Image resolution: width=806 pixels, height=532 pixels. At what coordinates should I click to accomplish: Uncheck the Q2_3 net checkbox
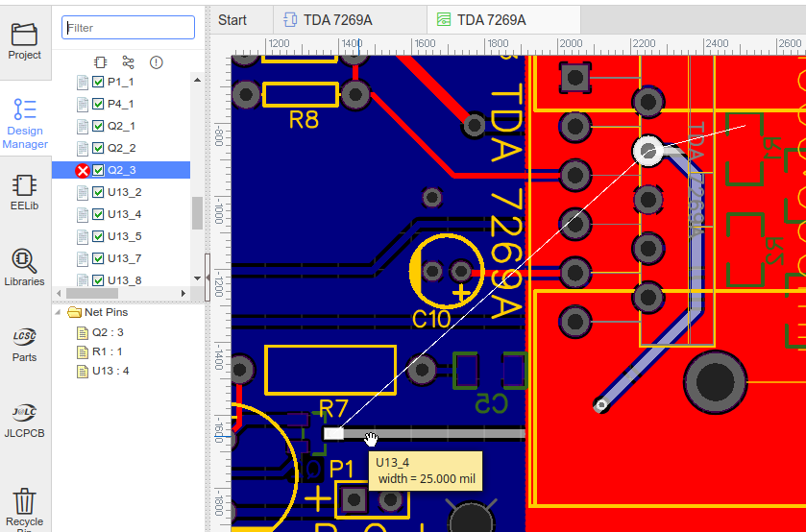98,170
